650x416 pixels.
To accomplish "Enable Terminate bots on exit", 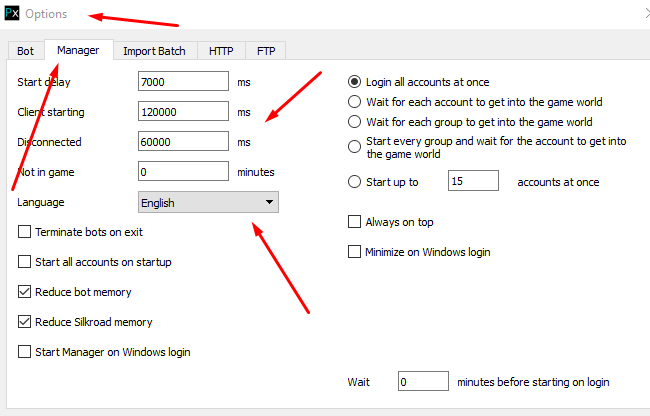I will (x=25, y=232).
